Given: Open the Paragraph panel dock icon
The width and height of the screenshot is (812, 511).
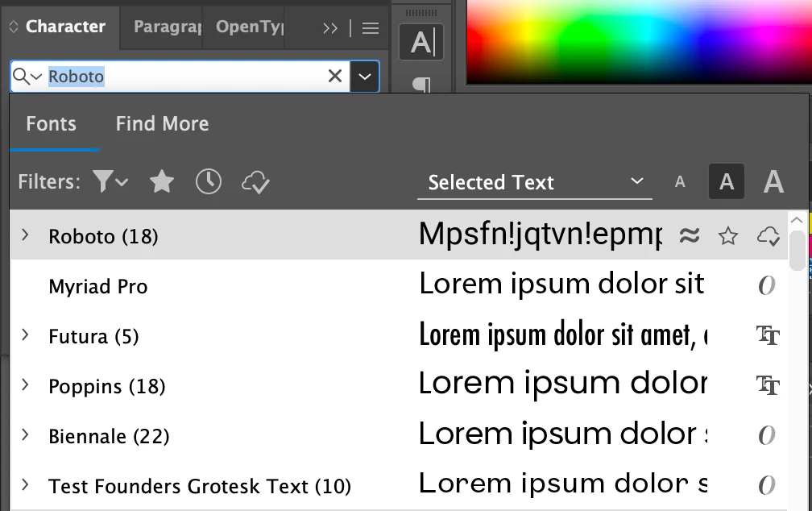Looking at the screenshot, I should (421, 85).
